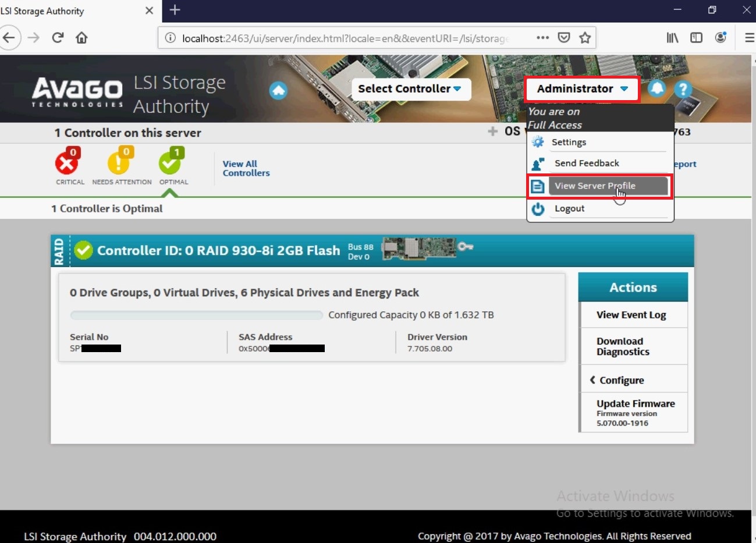756x543 pixels.
Task: Select the yellow Needs Attention status icon
Action: click(119, 163)
